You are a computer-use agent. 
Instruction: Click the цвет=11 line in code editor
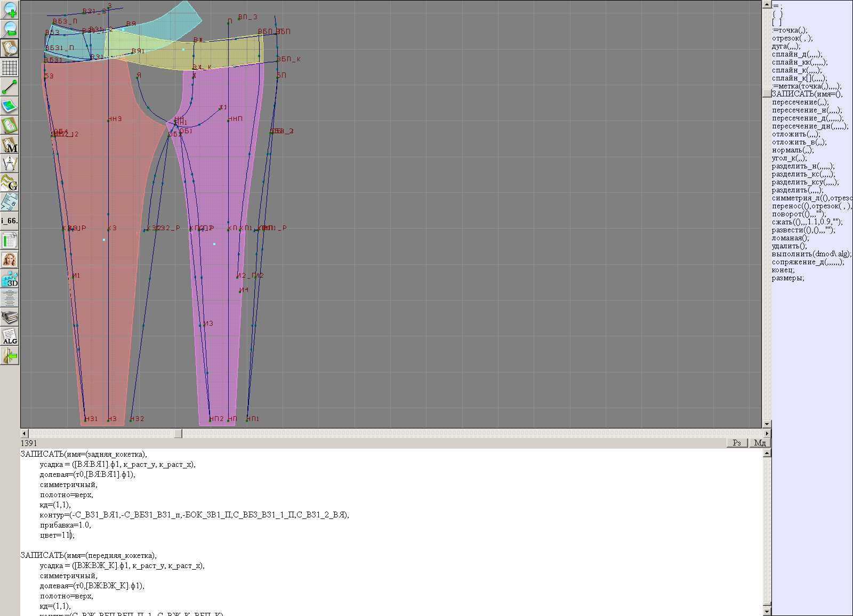tap(57, 535)
